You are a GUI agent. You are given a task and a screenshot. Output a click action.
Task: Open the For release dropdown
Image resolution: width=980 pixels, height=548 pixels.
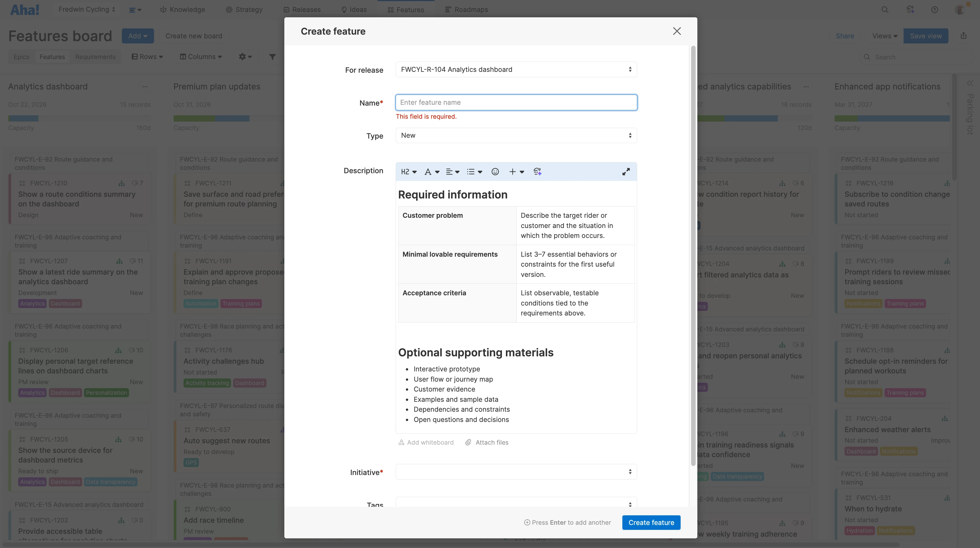(x=516, y=70)
